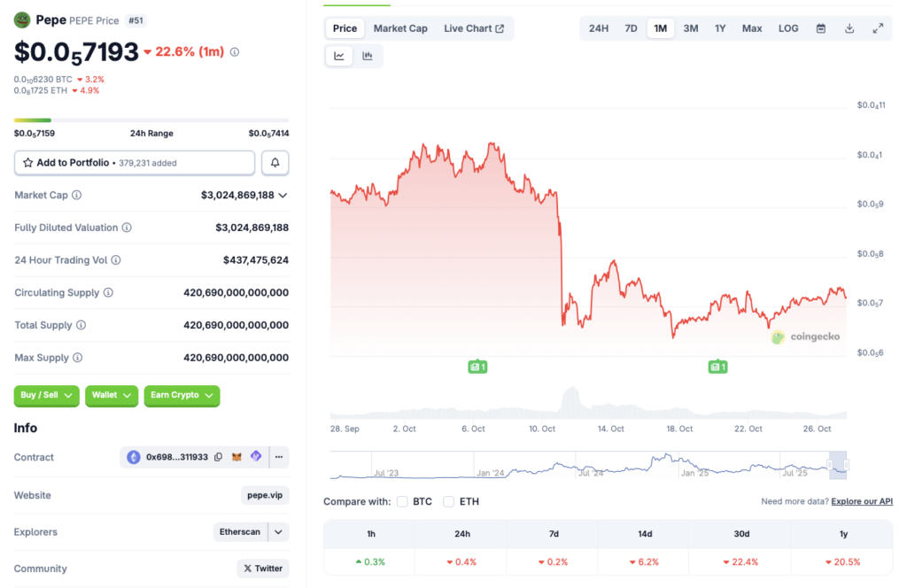Click the chart range navigator handle

tap(831, 465)
